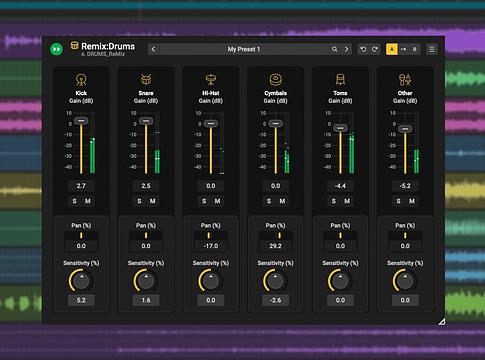Redo the last change

point(375,49)
